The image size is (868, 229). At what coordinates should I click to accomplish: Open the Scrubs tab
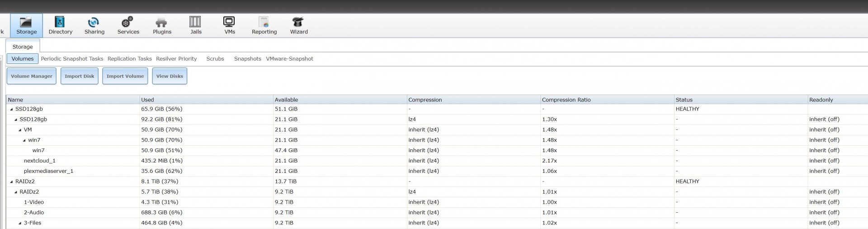(215, 59)
